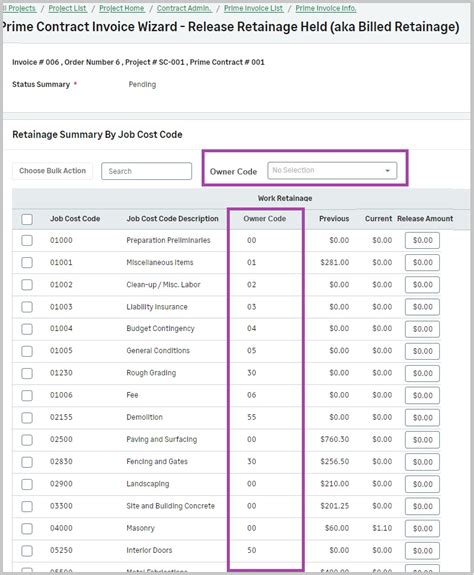Open the Owner Code dropdown arrow
This screenshot has width=474, height=575.
[x=387, y=171]
